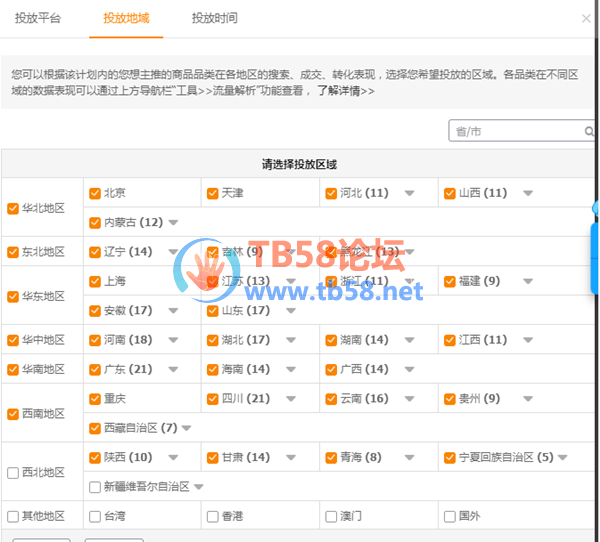Switch to the 投放平台 tab

tap(37, 18)
